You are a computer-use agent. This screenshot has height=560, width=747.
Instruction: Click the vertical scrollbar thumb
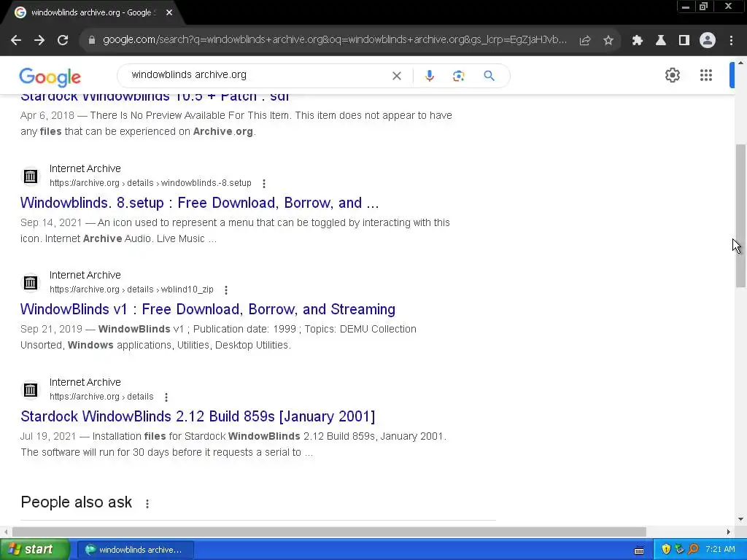[x=740, y=215]
